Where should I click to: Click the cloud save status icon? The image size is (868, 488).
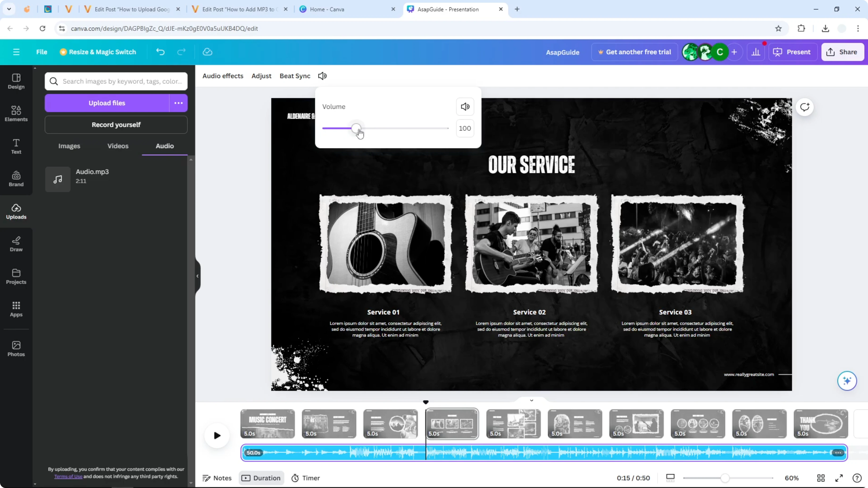pos(207,52)
